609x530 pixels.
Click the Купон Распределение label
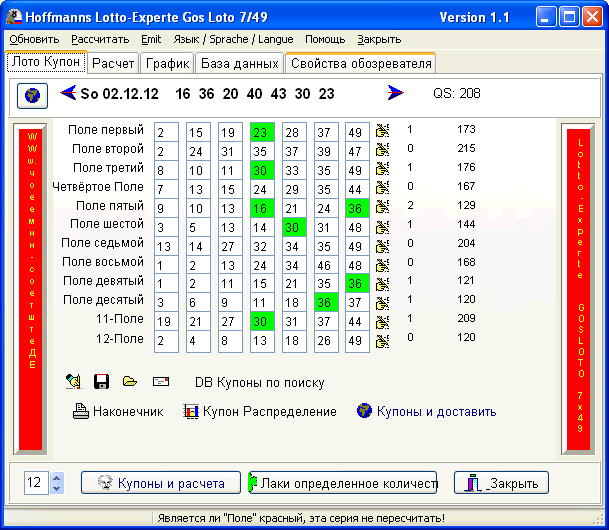[270, 412]
